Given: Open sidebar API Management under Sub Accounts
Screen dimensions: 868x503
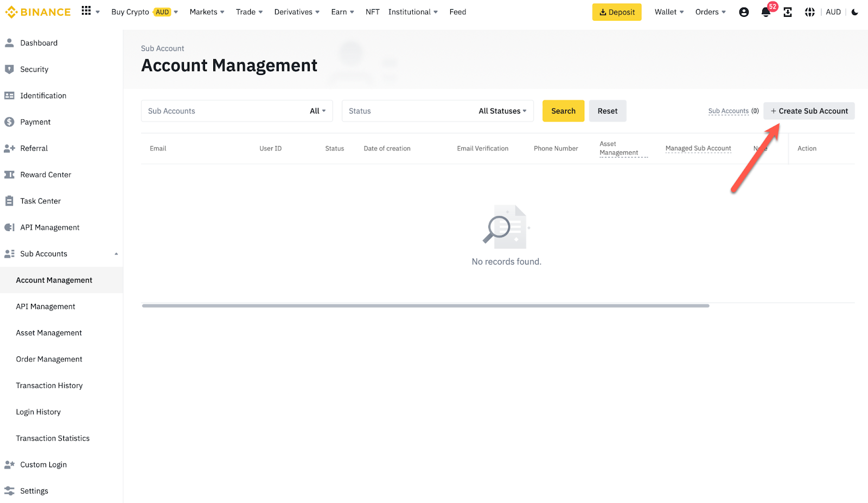Looking at the screenshot, I should pos(46,307).
